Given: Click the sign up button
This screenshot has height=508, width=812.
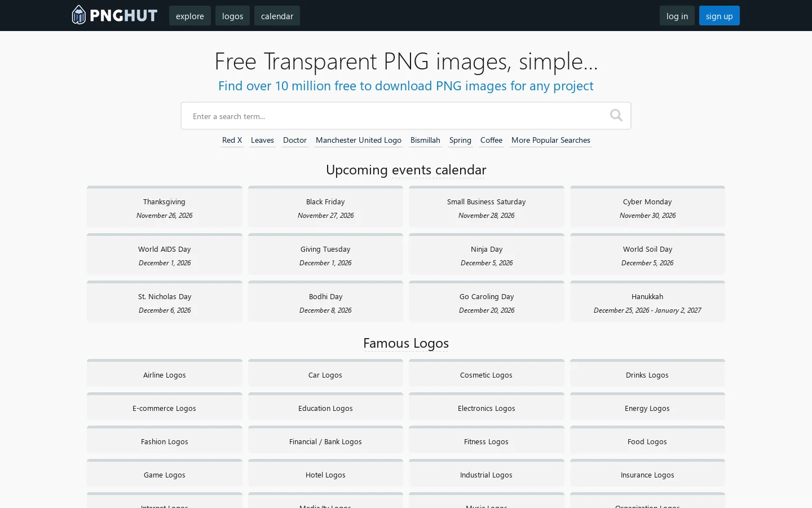Looking at the screenshot, I should coord(720,16).
